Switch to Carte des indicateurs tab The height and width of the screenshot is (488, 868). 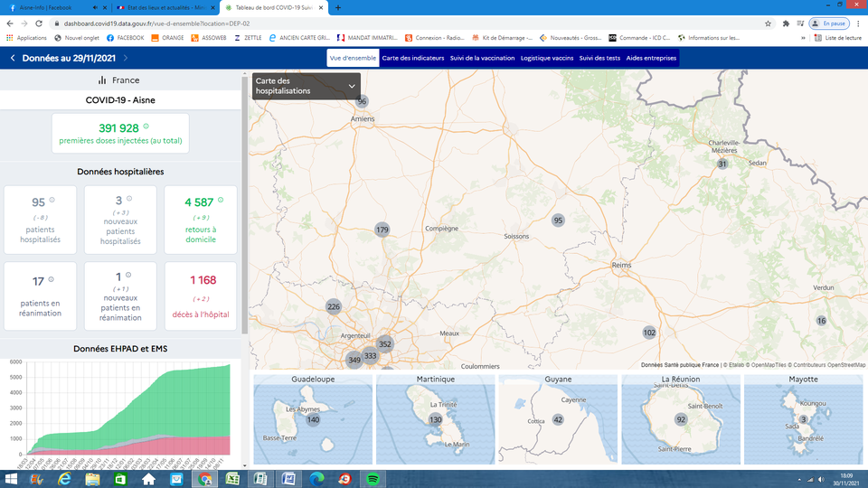(413, 58)
